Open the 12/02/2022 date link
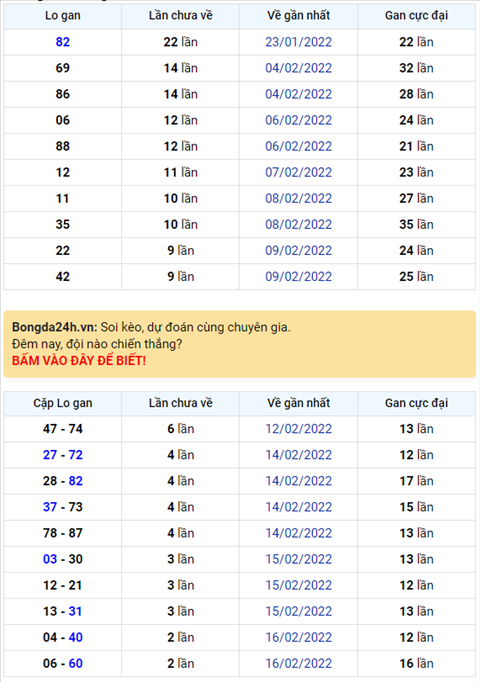This screenshot has height=682, width=480. click(x=299, y=429)
